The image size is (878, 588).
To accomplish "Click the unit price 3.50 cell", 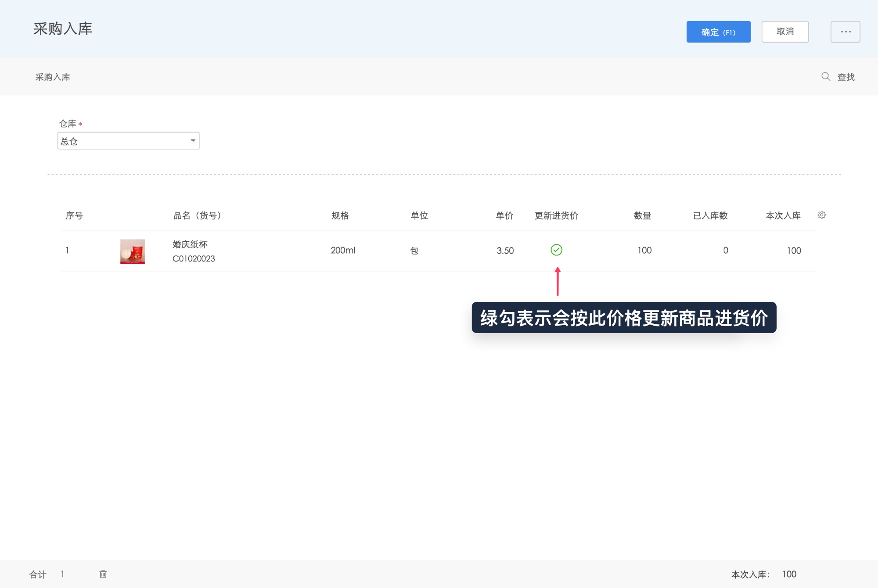I will point(505,251).
